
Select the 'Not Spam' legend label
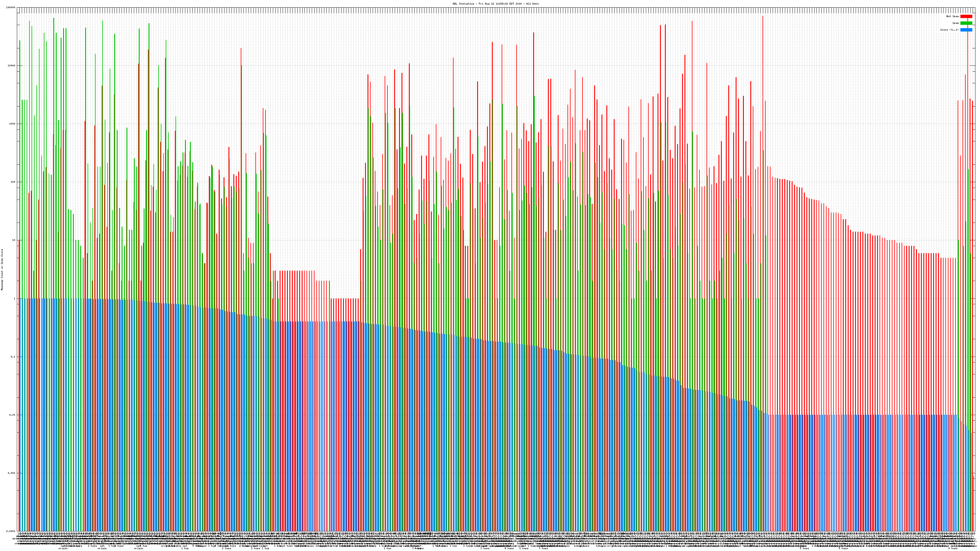click(x=953, y=16)
